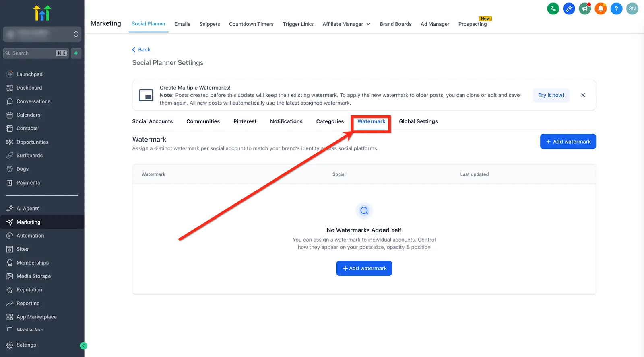The image size is (644, 357).
Task: Click the Reporting trend line icon
Action: (x=10, y=304)
